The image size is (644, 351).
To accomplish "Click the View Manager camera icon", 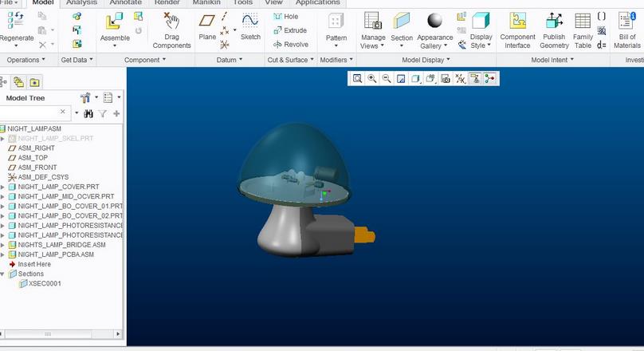I will click(x=446, y=78).
